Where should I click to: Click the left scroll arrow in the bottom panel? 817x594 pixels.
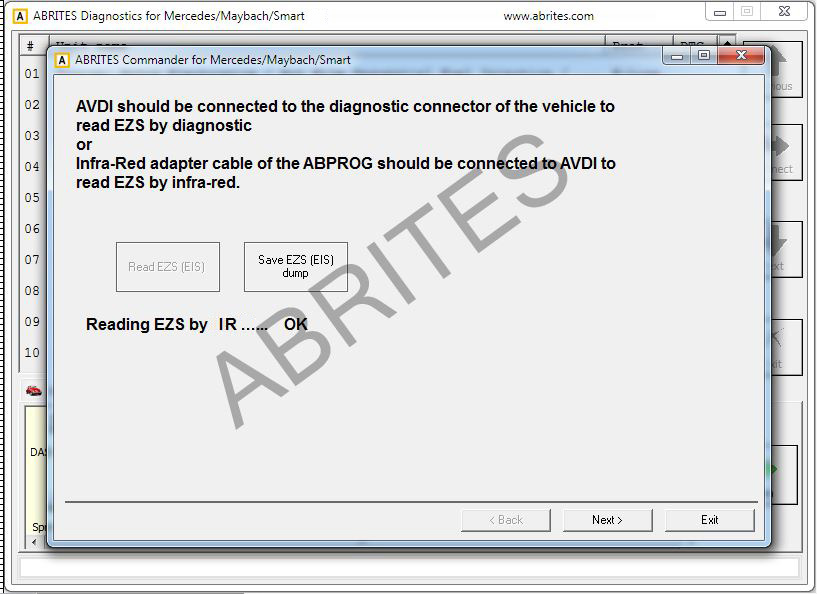coord(34,542)
